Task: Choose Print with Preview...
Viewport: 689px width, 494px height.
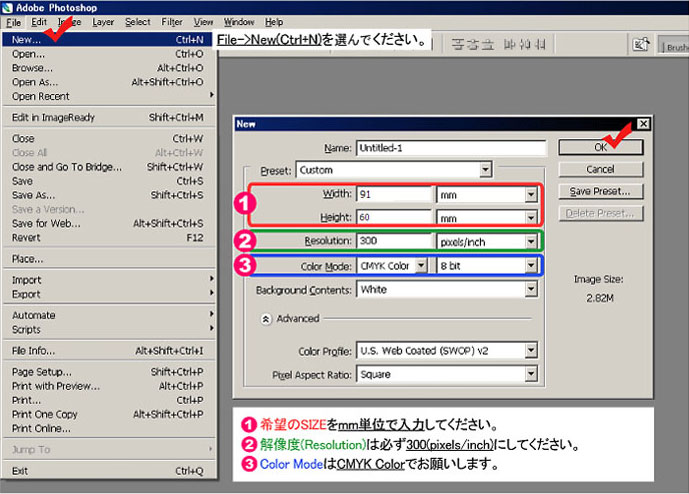Action: pos(108,386)
